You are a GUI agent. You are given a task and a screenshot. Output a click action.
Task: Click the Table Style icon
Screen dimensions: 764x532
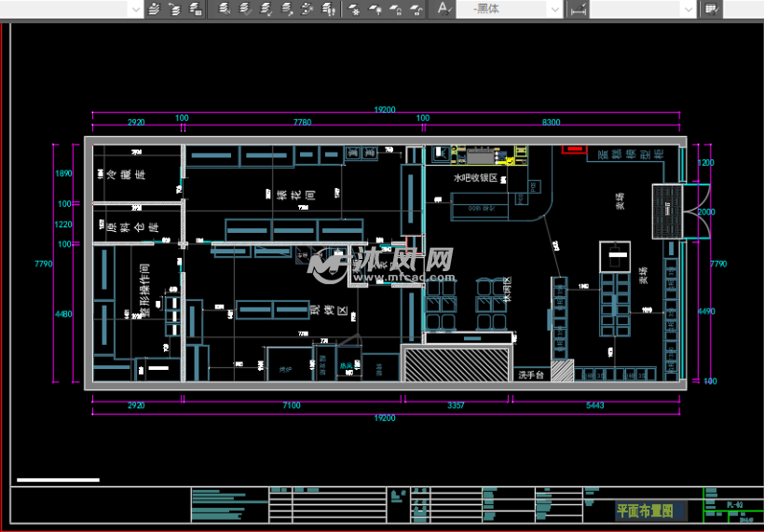point(711,9)
